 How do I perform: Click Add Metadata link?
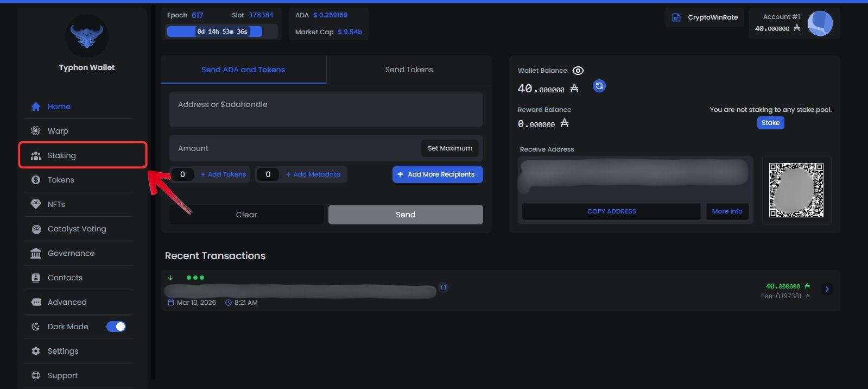[x=313, y=174]
